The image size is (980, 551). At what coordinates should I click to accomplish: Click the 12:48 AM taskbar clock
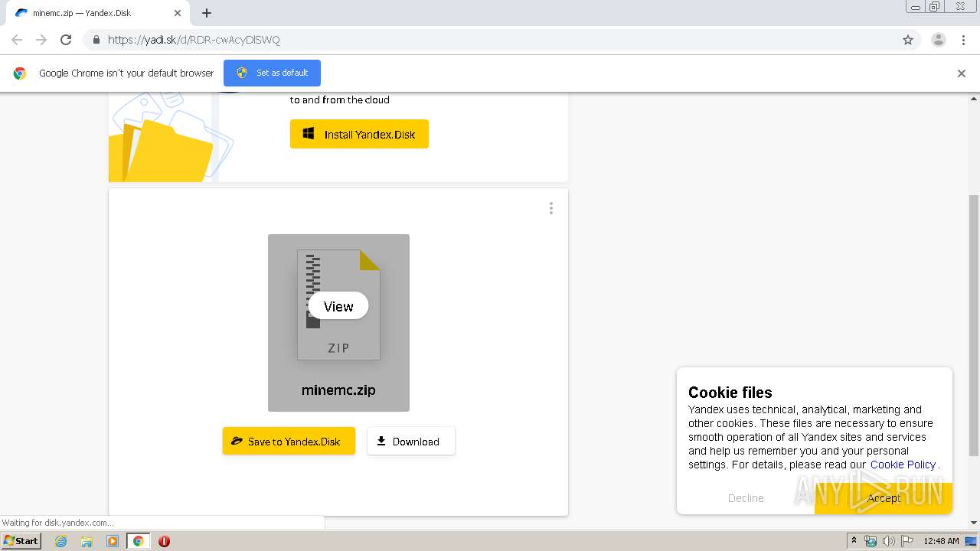pos(941,541)
